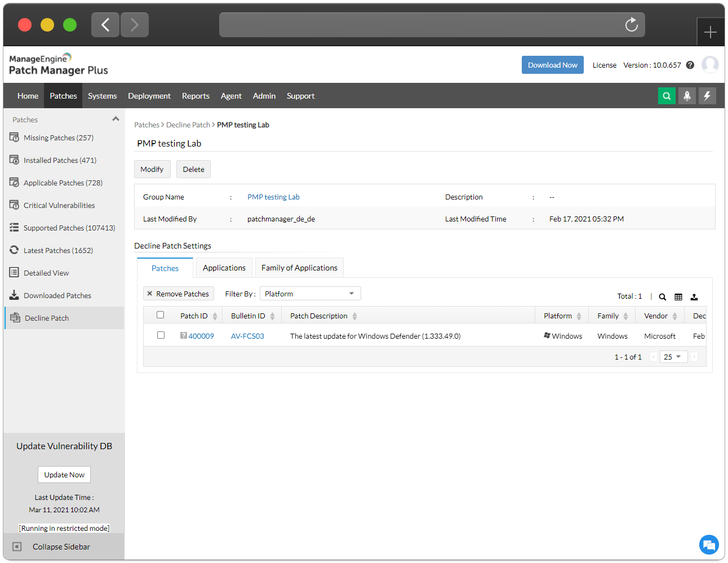This screenshot has height=563, width=728.
Task: Click the Collapse Sidebar arrow icon
Action: pos(17,547)
